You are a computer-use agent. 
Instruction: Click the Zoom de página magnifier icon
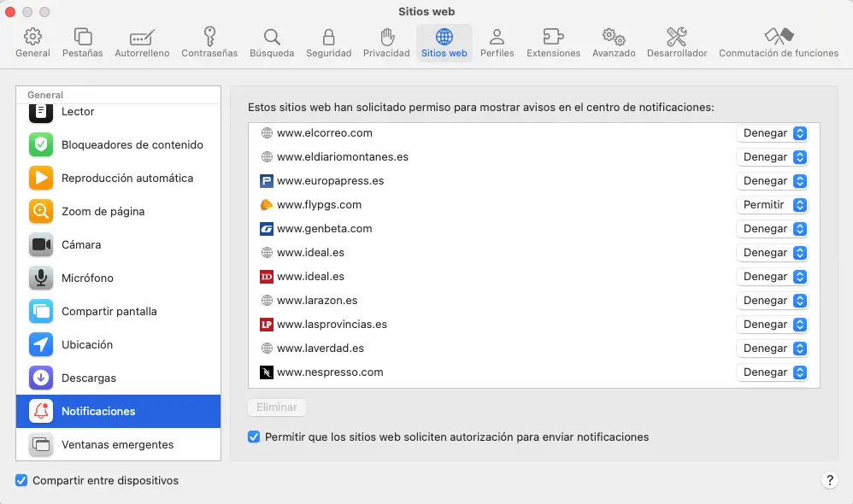41,211
